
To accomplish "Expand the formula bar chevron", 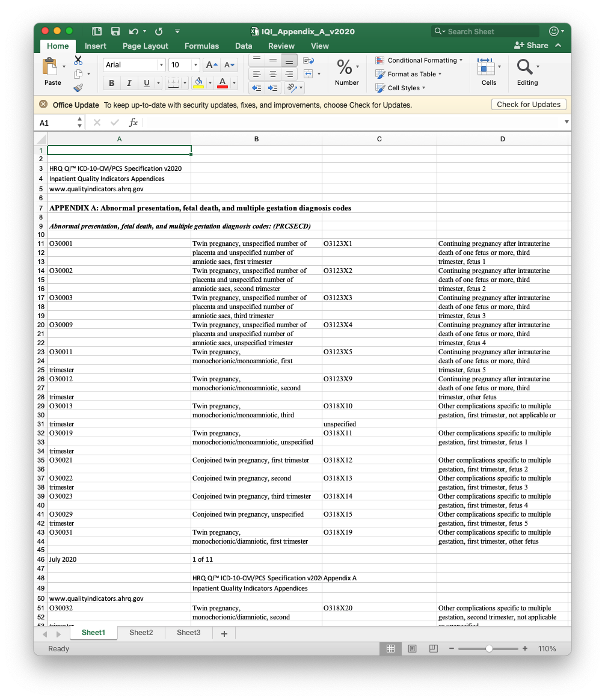I will [567, 122].
